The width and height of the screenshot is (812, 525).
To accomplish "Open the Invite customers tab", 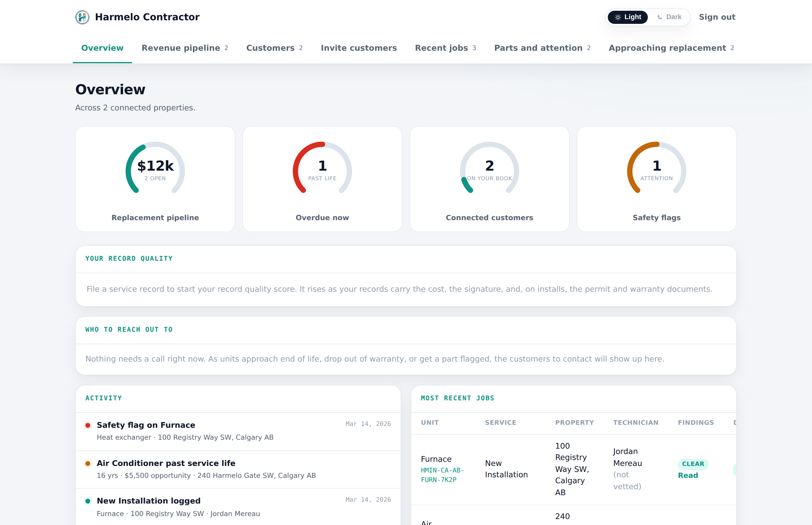I will click(359, 48).
